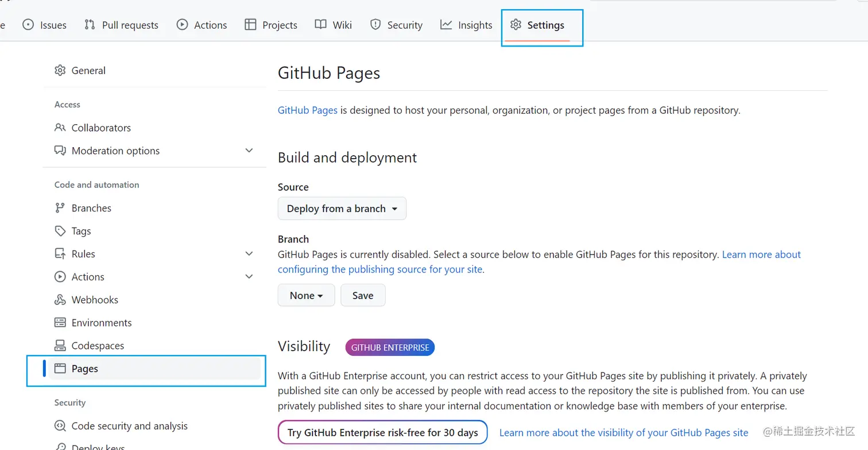
Task: Click the Wiki book icon
Action: coord(321,25)
